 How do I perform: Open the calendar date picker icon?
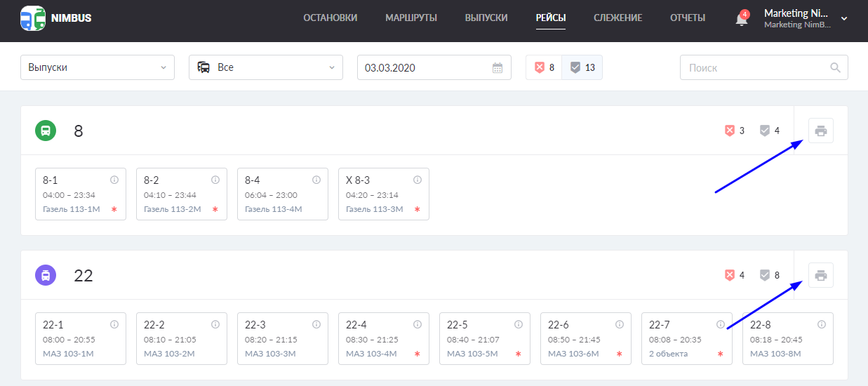[498, 68]
